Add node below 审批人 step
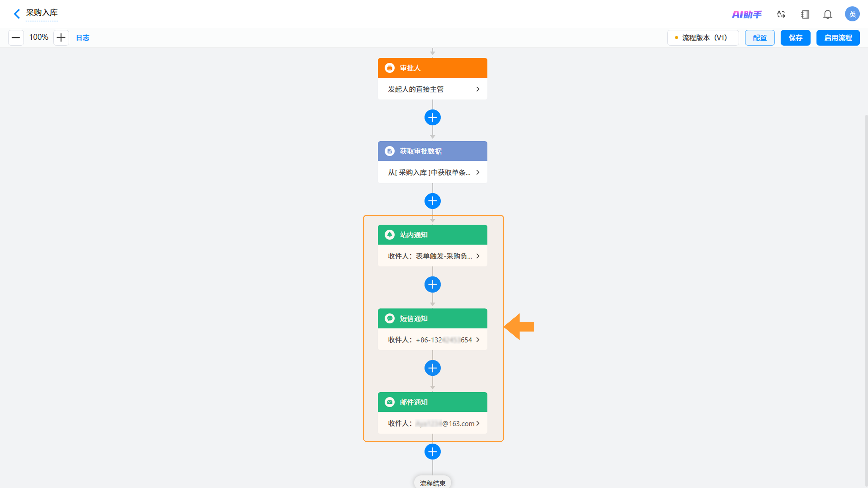The width and height of the screenshot is (868, 488). 433,118
